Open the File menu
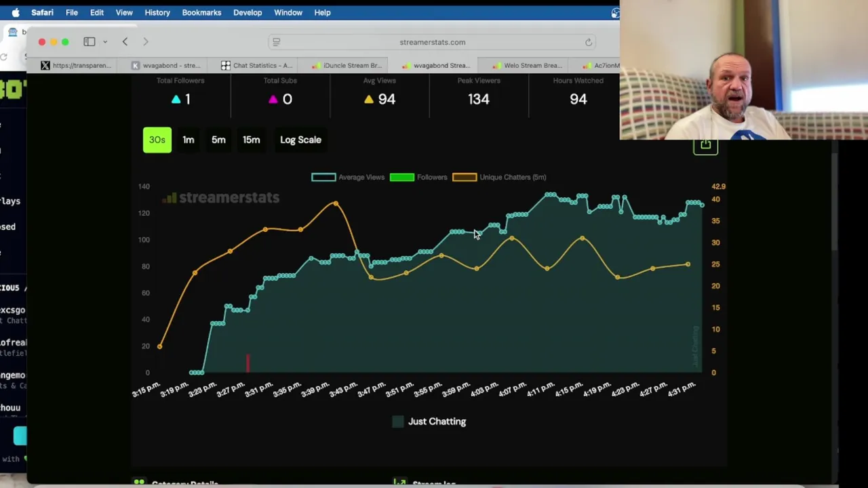868x488 pixels. pyautogui.click(x=71, y=12)
